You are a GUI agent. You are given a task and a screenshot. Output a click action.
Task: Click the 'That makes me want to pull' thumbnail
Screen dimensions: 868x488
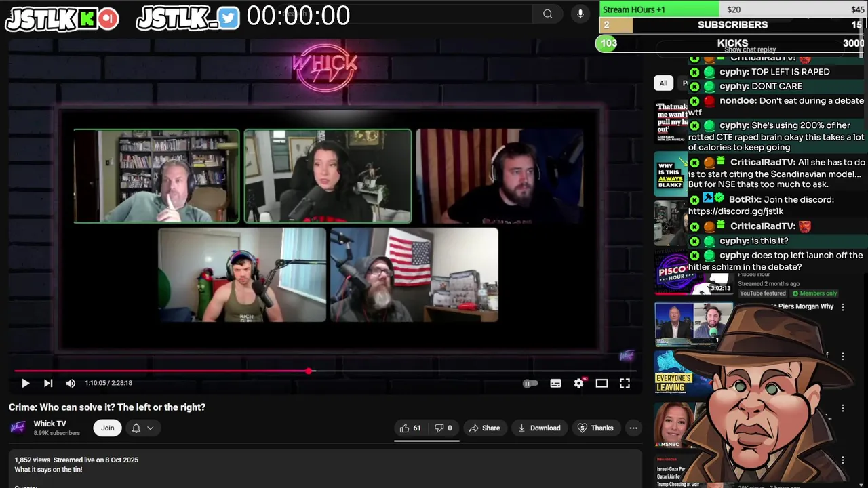point(671,122)
